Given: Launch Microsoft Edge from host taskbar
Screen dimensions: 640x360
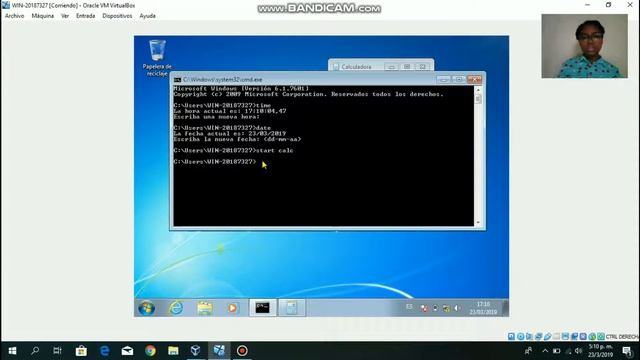Looking at the screenshot, I should (x=104, y=351).
